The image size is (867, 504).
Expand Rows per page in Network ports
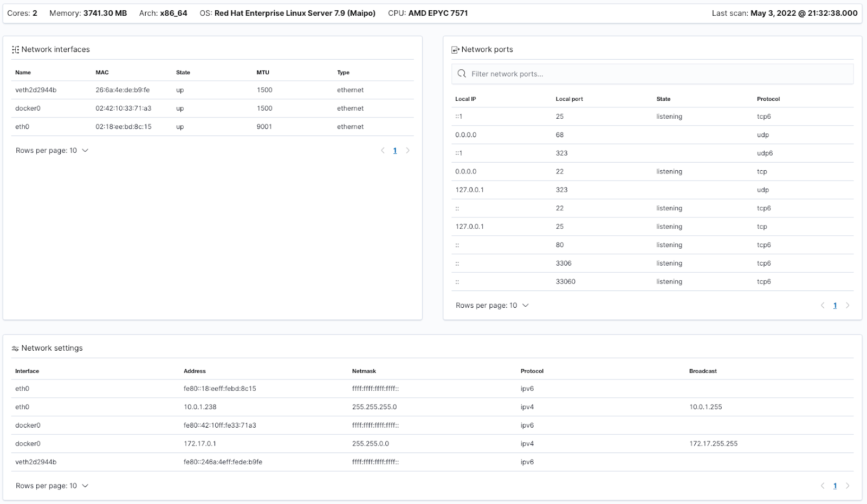click(x=492, y=306)
